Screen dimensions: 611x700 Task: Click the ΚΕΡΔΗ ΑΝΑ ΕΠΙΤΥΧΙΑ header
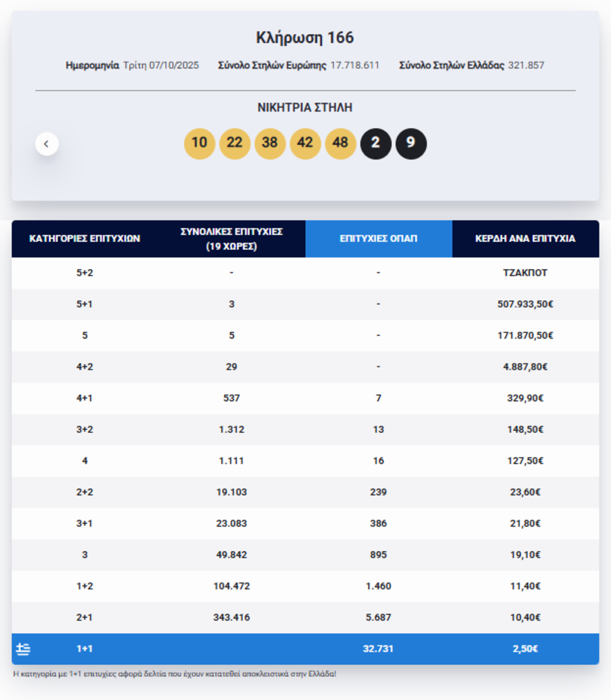(x=525, y=239)
